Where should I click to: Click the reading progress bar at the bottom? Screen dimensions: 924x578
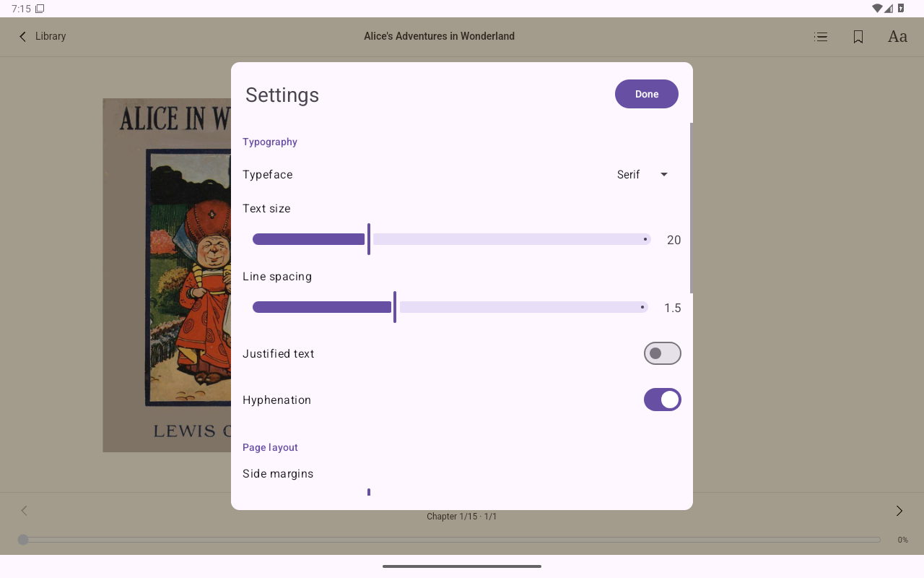[449, 540]
